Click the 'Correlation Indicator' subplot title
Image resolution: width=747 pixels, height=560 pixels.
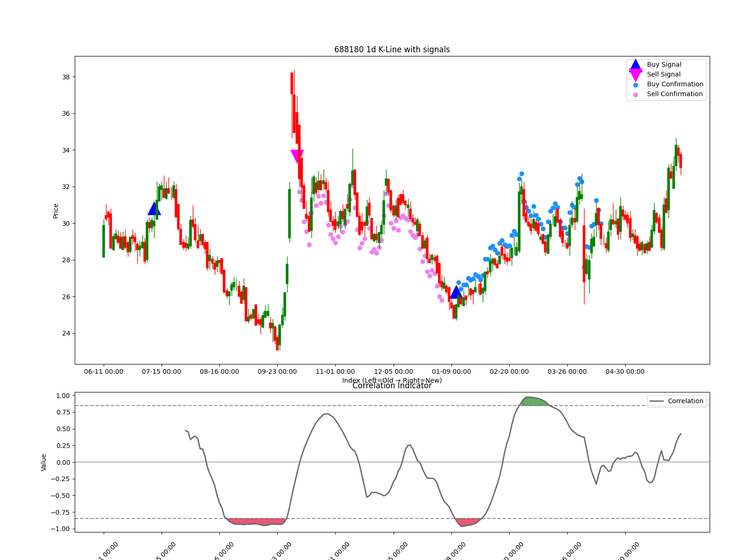[x=392, y=385]
